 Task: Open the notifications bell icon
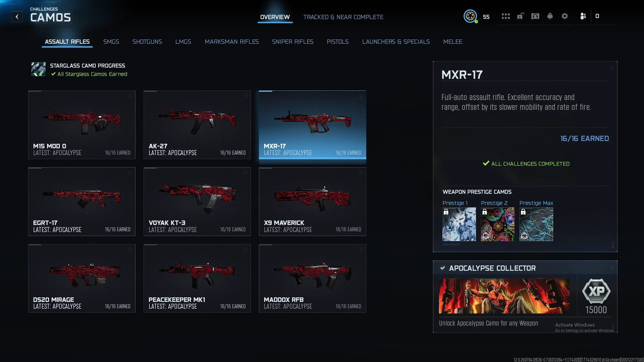[x=550, y=16]
